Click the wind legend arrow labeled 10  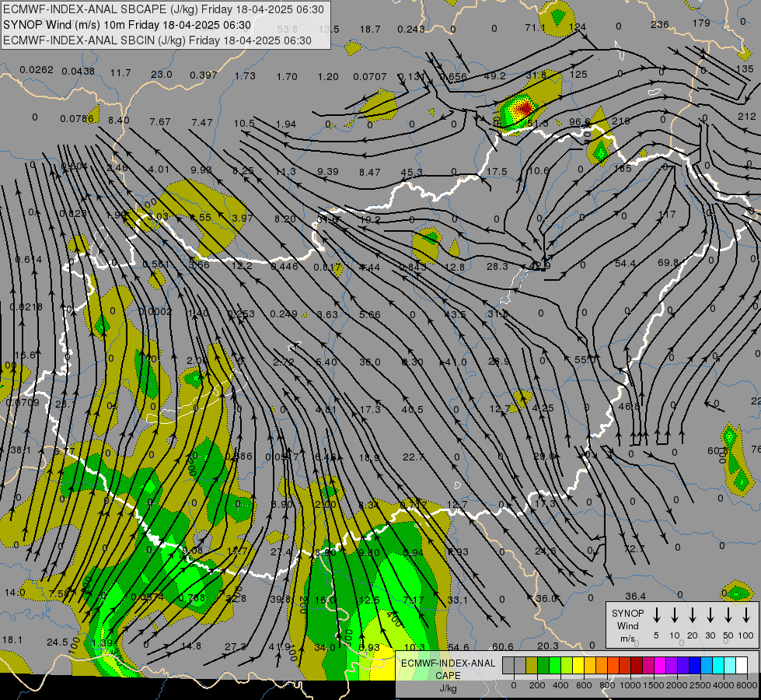pos(674,615)
